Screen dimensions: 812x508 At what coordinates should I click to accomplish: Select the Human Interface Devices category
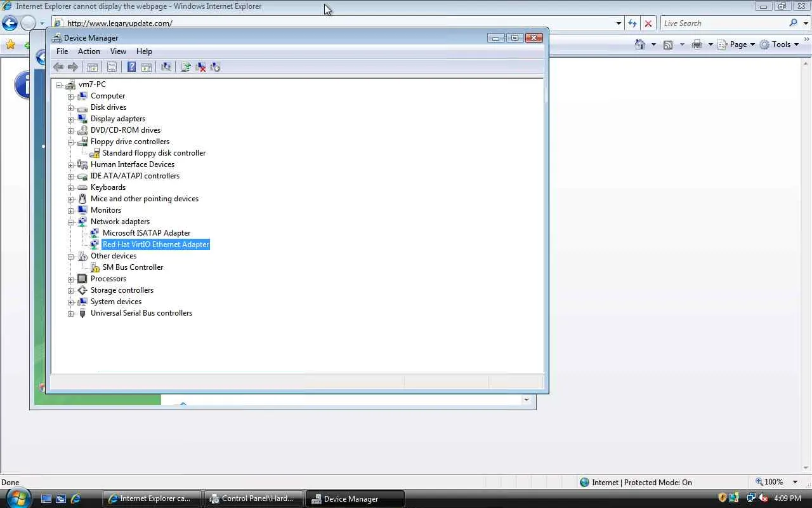click(133, 164)
